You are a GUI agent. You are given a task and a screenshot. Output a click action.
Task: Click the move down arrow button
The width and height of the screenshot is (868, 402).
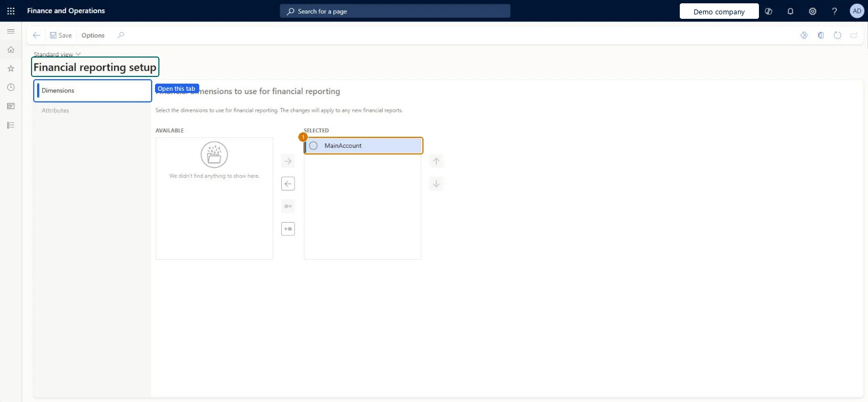[436, 184]
